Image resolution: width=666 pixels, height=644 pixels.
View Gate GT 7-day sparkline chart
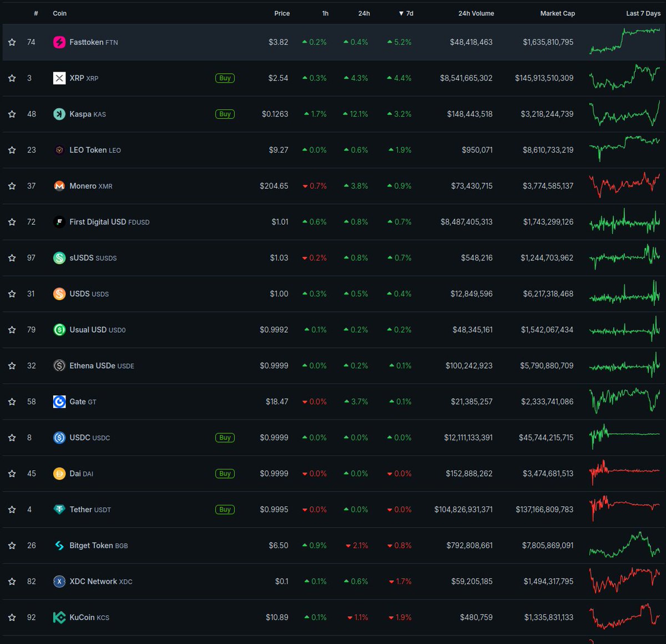click(x=625, y=400)
